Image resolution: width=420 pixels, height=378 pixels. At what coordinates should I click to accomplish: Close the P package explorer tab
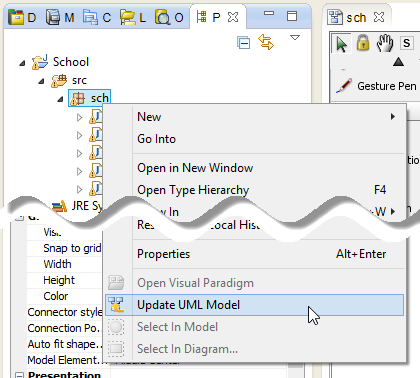pyautogui.click(x=233, y=17)
